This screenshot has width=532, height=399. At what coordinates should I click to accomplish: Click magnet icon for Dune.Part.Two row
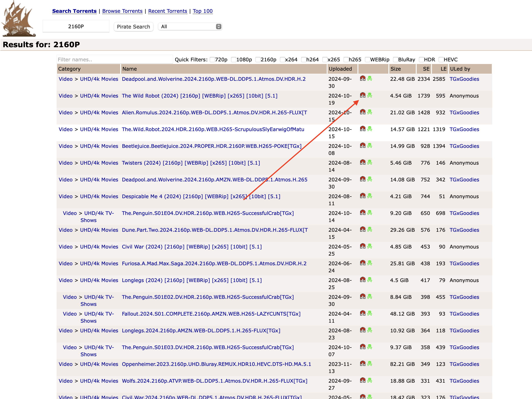tap(363, 230)
